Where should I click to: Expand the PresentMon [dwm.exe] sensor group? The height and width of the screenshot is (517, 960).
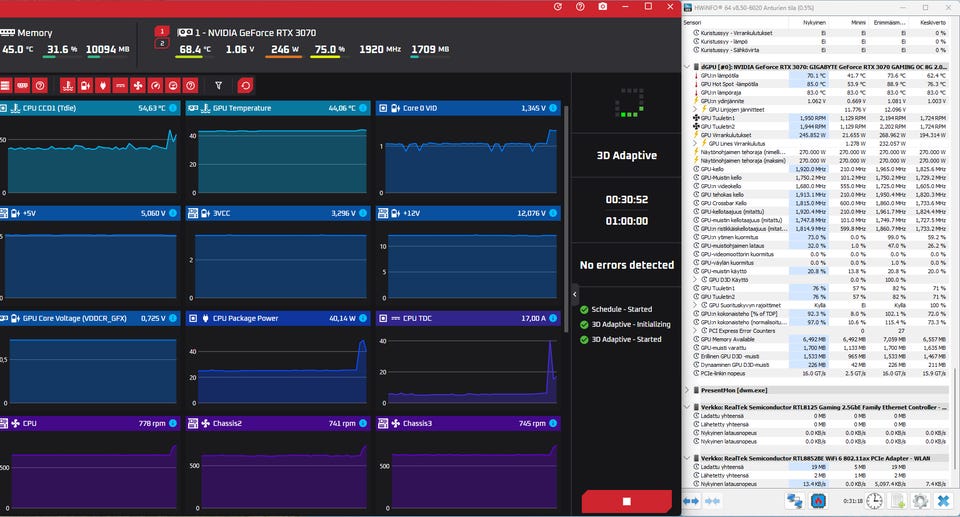[687, 390]
